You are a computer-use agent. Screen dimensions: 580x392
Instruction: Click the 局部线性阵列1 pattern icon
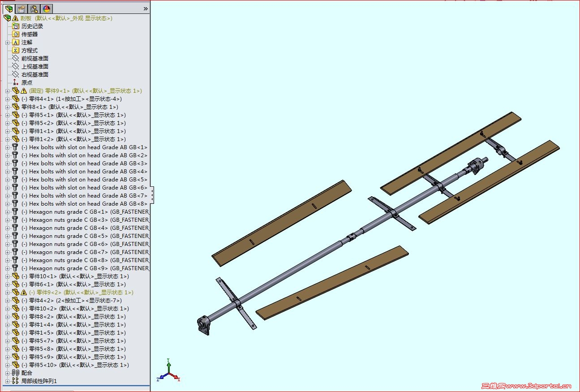16,381
